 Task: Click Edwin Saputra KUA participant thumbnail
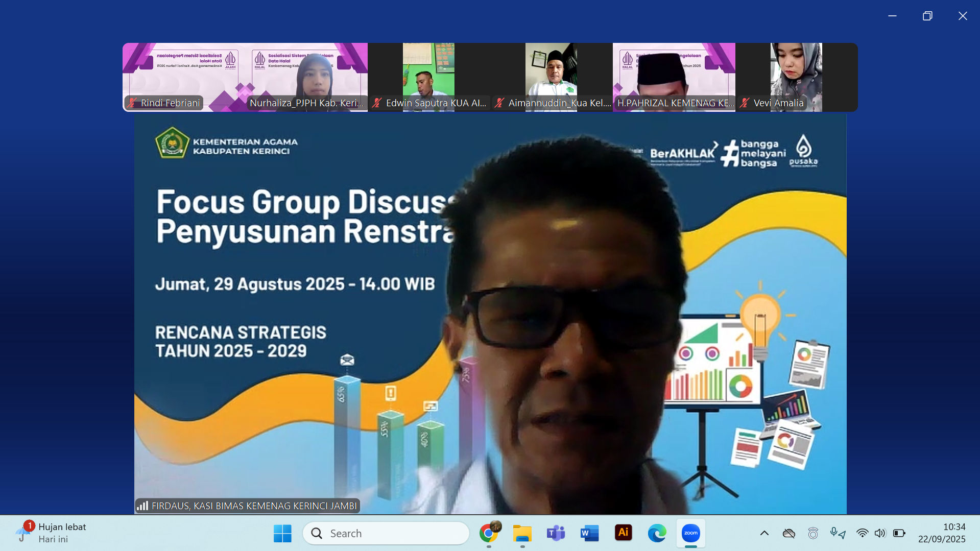click(428, 77)
